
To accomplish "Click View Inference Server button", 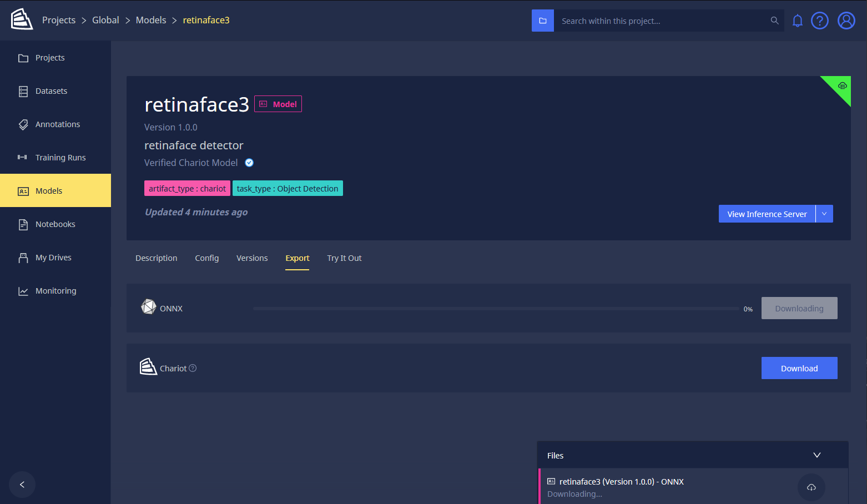I will click(767, 214).
